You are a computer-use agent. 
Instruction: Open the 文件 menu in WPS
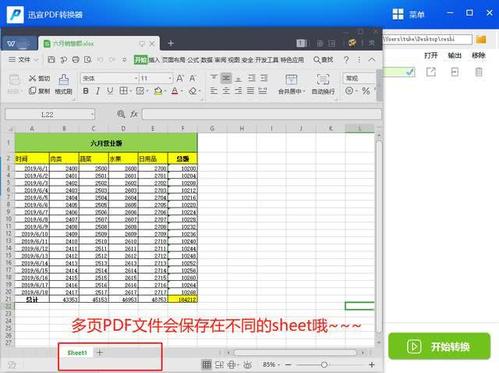23,60
